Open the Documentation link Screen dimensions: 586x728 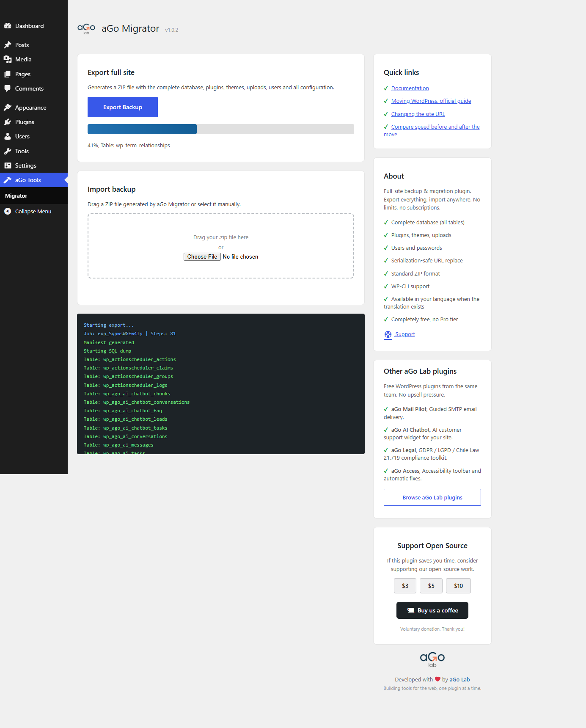click(410, 88)
